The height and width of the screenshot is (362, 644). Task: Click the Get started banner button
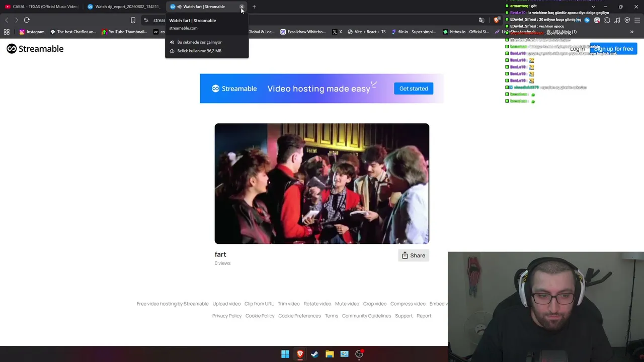point(414,88)
